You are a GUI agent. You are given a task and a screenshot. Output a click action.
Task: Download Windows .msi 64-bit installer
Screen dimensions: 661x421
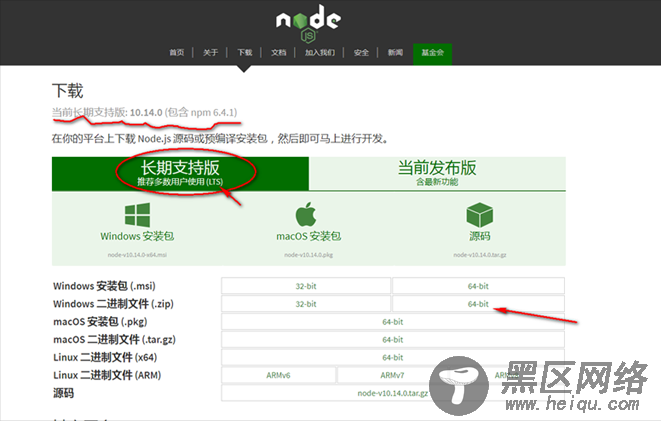point(478,286)
